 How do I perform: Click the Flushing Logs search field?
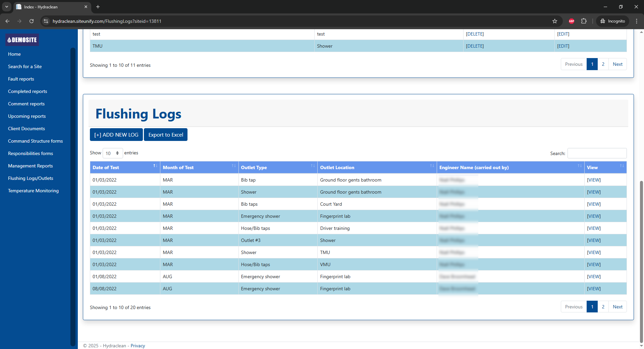tap(597, 153)
